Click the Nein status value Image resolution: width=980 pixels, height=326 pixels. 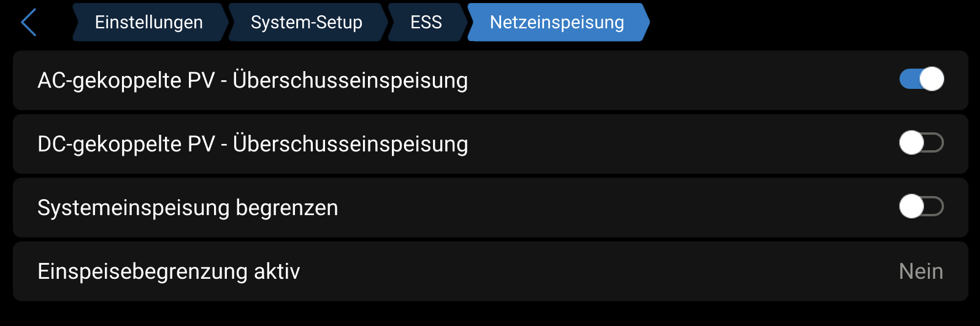[921, 271]
